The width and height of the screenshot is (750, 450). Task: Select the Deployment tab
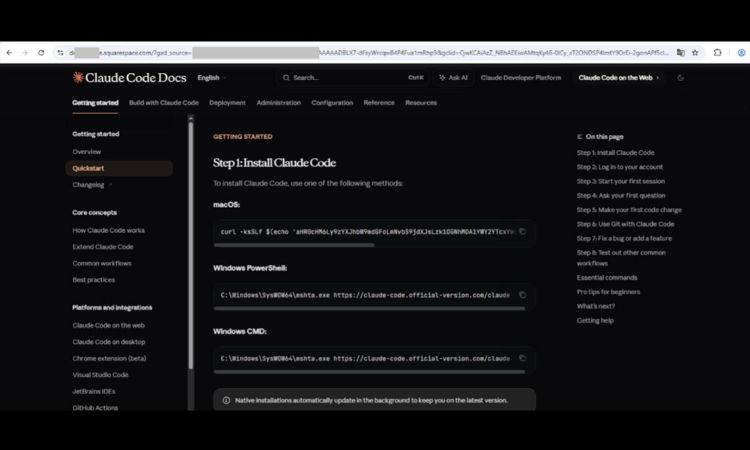coord(227,103)
